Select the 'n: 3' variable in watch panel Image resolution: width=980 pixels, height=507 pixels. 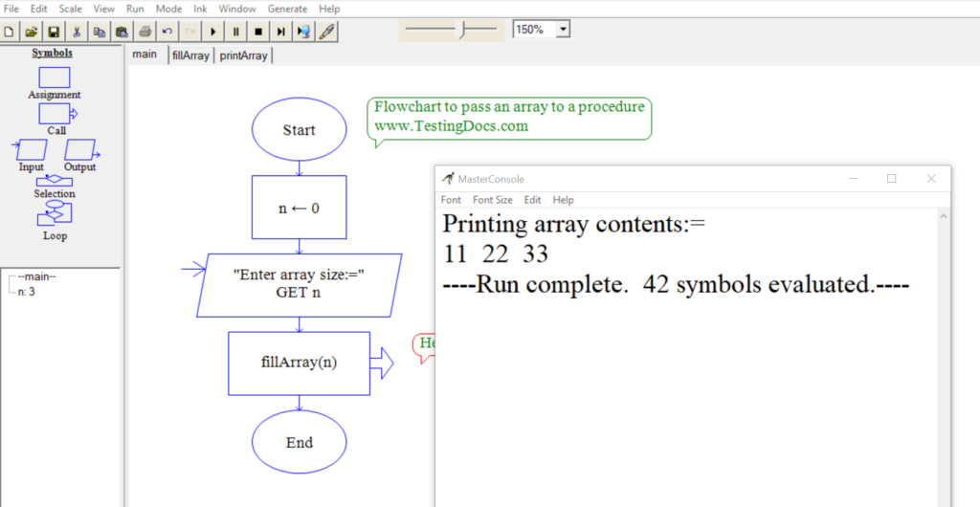(x=27, y=292)
